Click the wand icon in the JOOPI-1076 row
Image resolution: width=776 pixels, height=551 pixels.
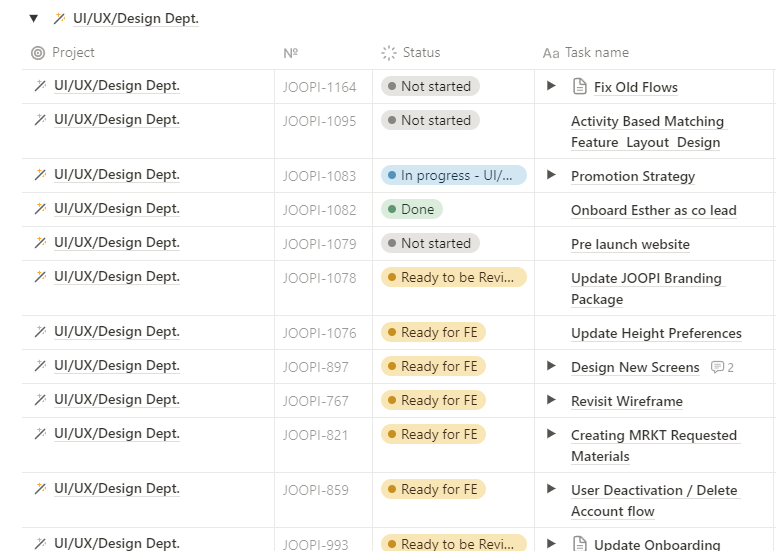pyautogui.click(x=41, y=332)
